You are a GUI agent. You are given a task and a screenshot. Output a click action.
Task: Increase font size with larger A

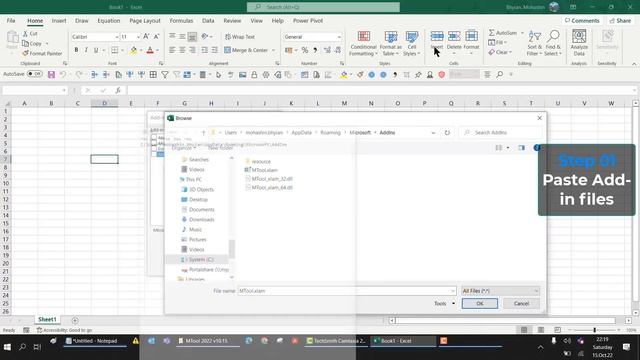(146, 37)
